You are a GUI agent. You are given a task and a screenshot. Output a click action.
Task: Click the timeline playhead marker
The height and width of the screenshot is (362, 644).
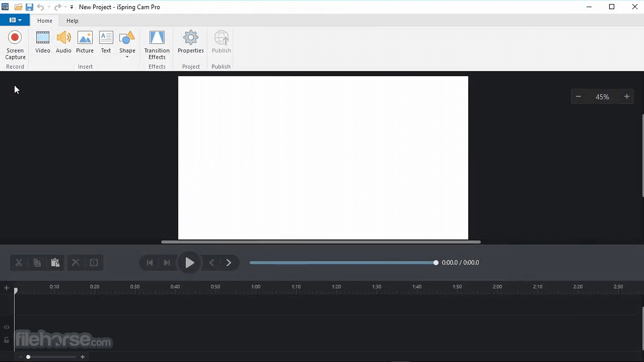(x=16, y=291)
